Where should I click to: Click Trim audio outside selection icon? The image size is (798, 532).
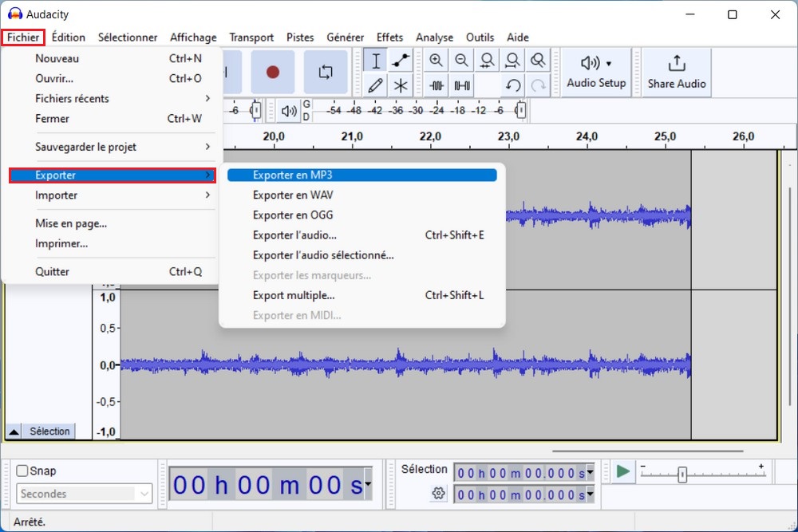click(x=437, y=85)
